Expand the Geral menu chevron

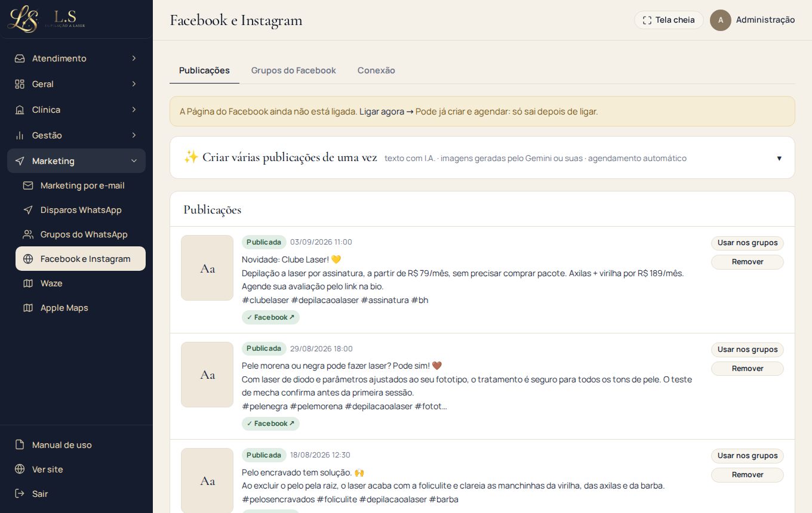[x=134, y=84]
